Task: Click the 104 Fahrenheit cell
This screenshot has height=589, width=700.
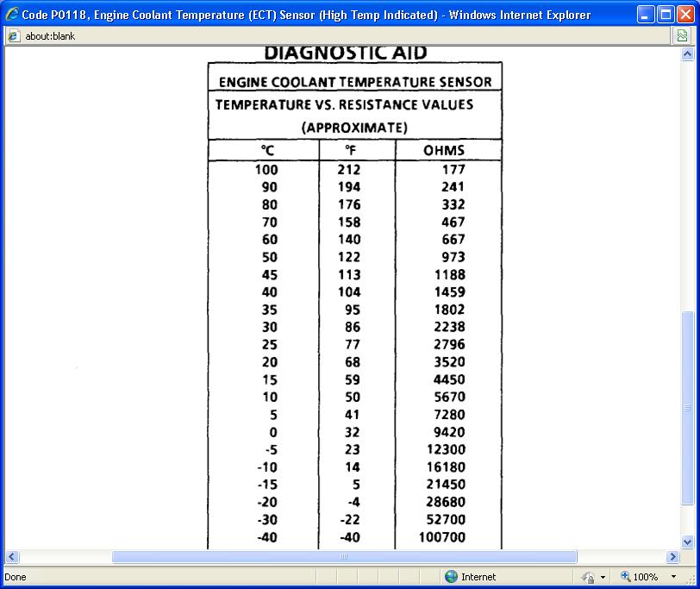Action: click(x=348, y=292)
